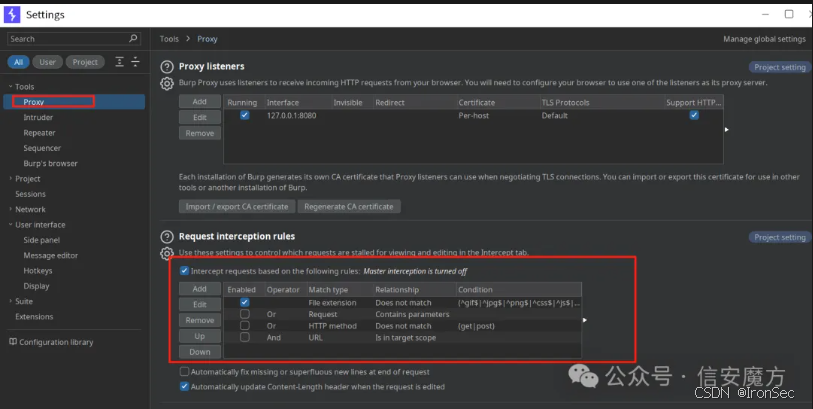Expand the Network tree node

tap(10, 209)
